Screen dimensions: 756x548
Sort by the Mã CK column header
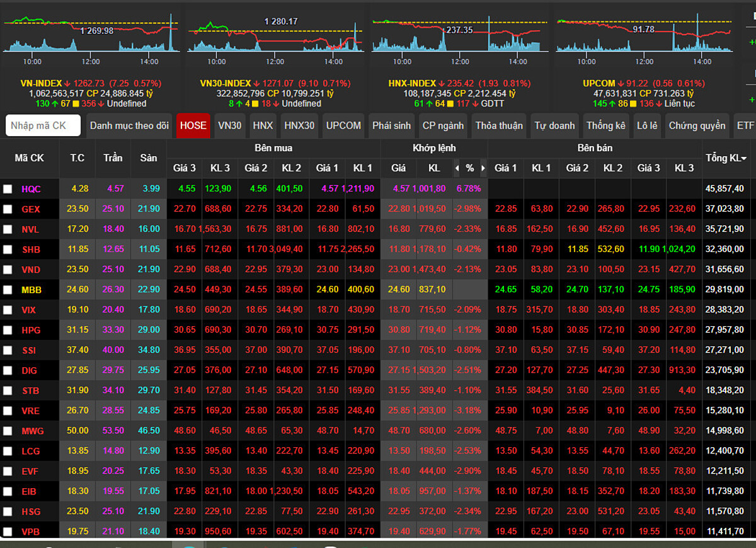point(29,157)
